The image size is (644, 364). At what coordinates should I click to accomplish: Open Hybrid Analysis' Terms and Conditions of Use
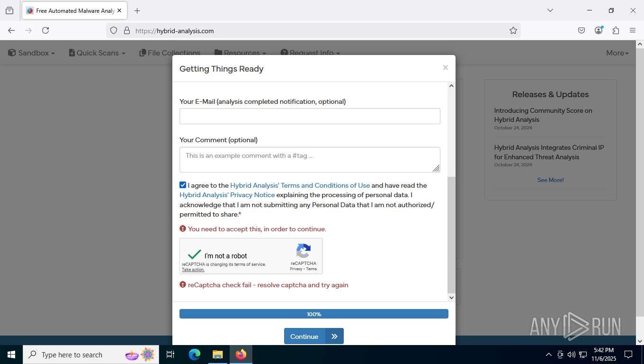click(x=300, y=185)
